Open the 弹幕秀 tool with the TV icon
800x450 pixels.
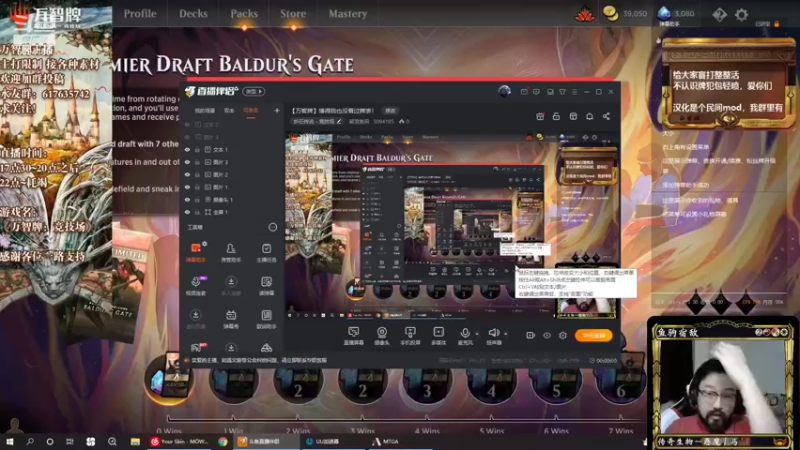click(x=231, y=319)
